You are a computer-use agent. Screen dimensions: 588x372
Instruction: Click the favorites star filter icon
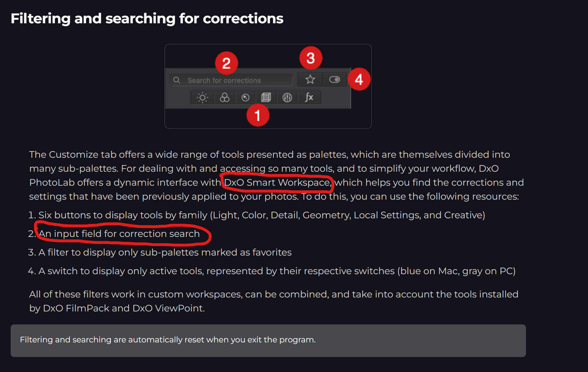[310, 80]
